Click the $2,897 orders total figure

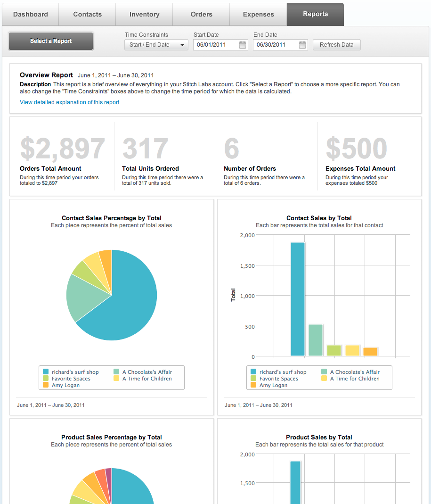62,149
